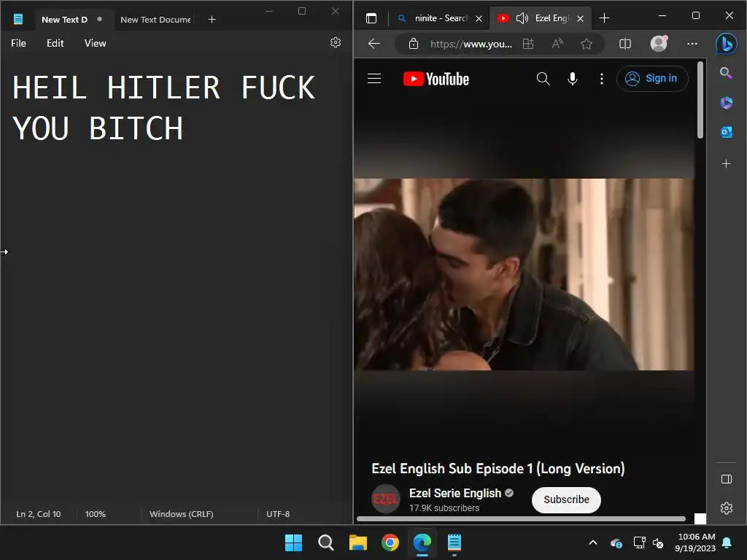Open YouTube hamburger guide menu
The image size is (747, 560).
click(374, 79)
